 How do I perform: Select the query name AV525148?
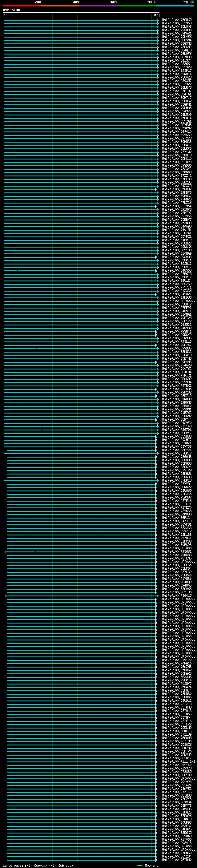click(x=11, y=10)
